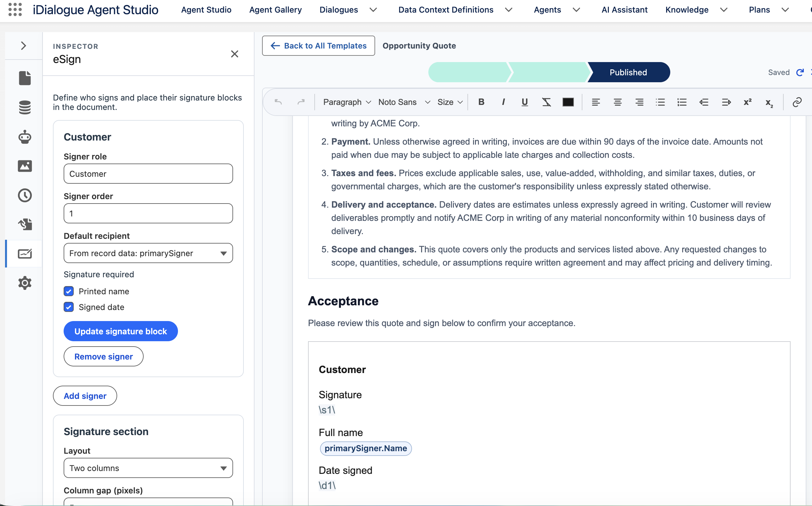Insert a hyperlink
The image size is (812, 506).
pyautogui.click(x=797, y=102)
